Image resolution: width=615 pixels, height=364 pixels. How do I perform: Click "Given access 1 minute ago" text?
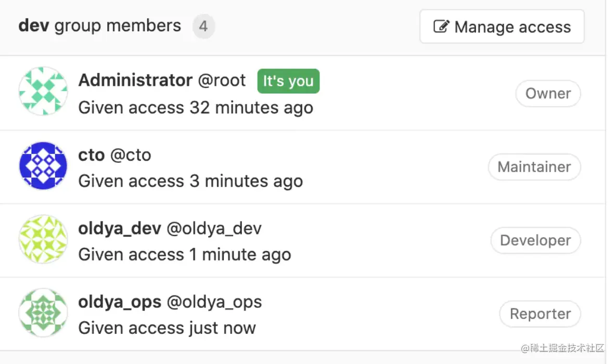coord(185,255)
